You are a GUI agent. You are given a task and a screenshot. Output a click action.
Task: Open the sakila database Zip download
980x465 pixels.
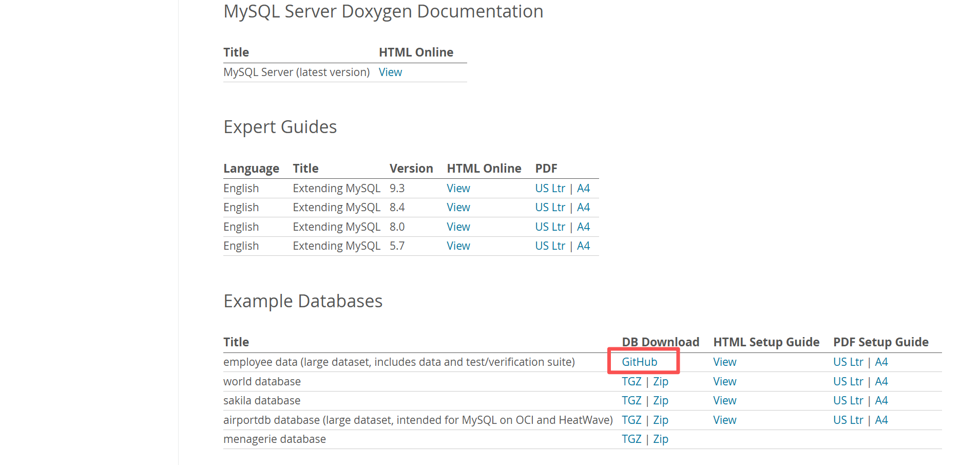pyautogui.click(x=661, y=400)
